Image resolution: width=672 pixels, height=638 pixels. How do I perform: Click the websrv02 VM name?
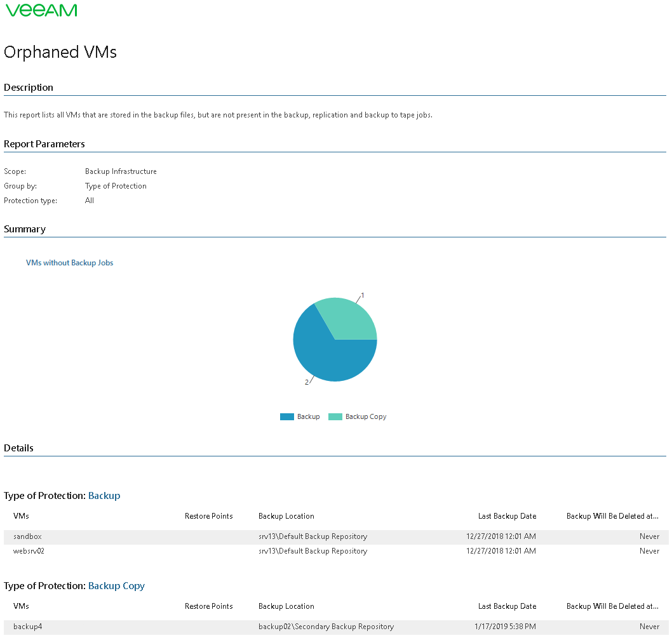point(29,551)
